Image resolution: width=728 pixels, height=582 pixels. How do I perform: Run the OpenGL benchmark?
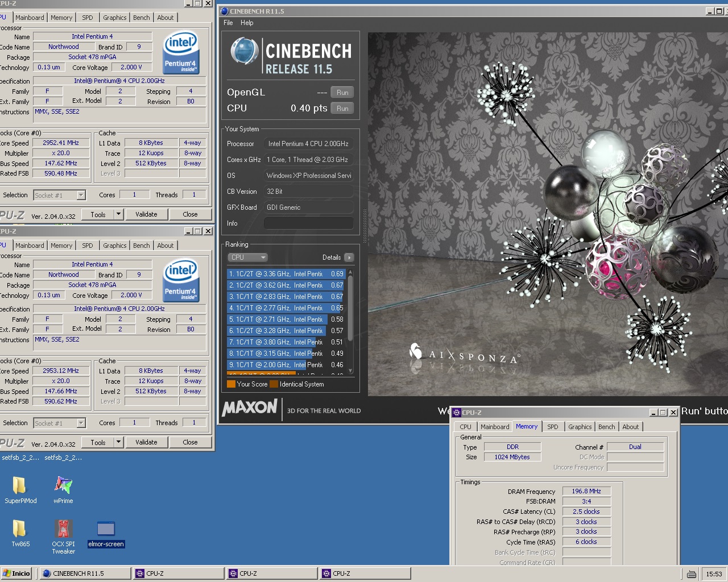(342, 92)
